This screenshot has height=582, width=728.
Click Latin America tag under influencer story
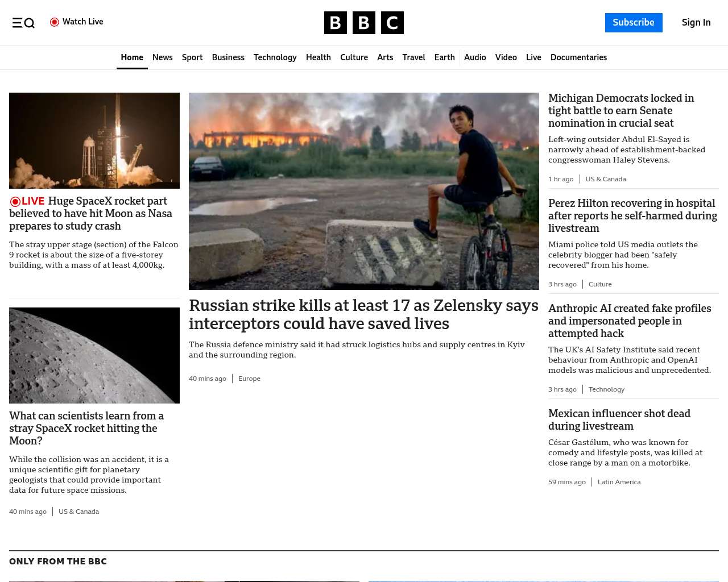tap(619, 482)
